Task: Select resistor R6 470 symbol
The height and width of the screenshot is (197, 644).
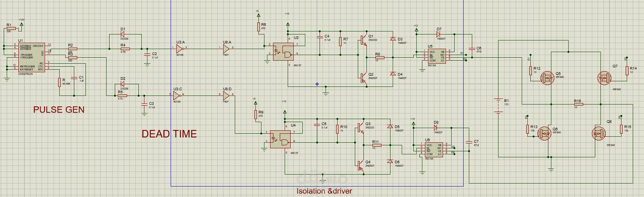Action: click(x=259, y=27)
